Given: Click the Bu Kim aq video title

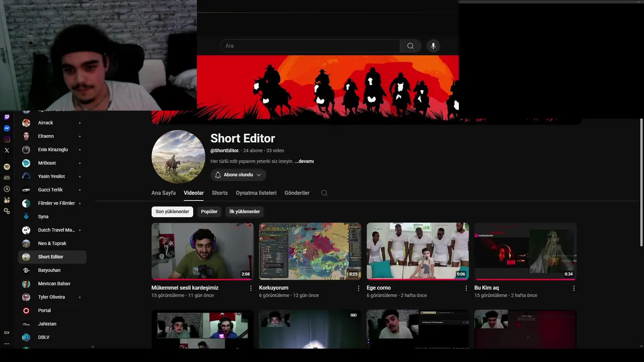Looking at the screenshot, I should click(487, 288).
